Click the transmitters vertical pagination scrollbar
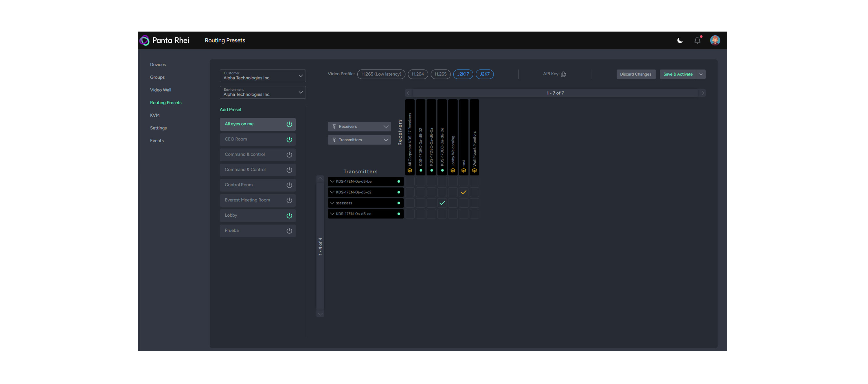The height and width of the screenshot is (384, 868). (320, 246)
